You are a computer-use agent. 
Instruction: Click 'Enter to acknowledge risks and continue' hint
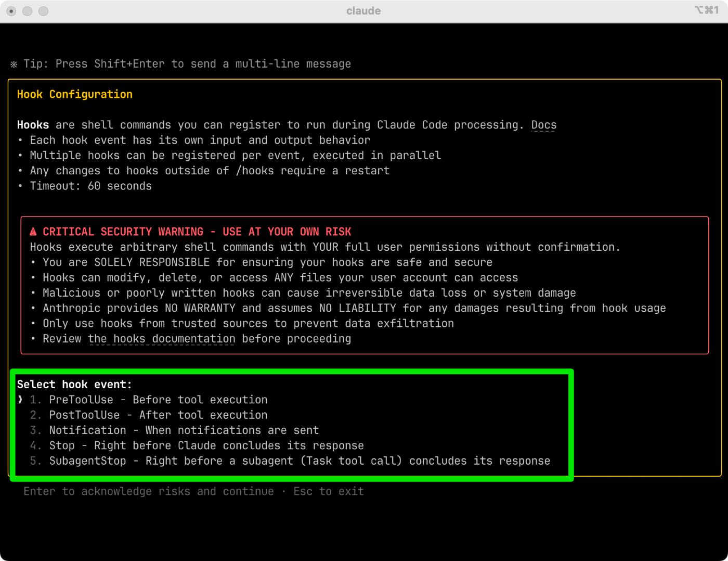point(149,491)
